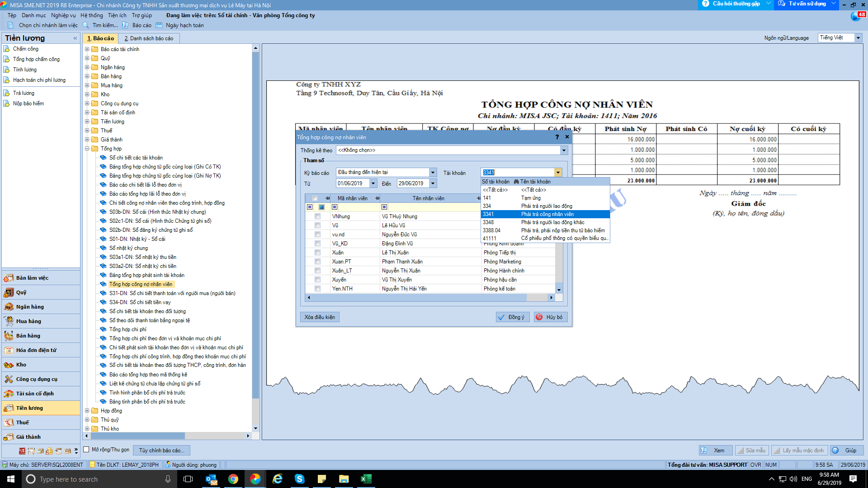Expand the Báo cáo tài chính folder

[87, 49]
